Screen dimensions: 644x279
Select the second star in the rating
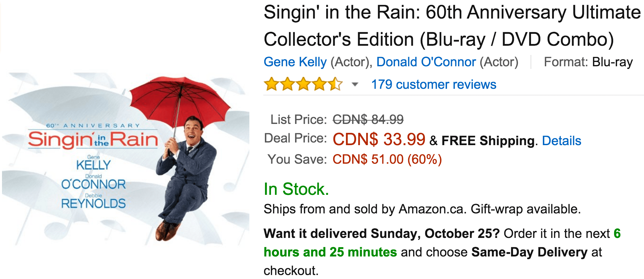287,84
